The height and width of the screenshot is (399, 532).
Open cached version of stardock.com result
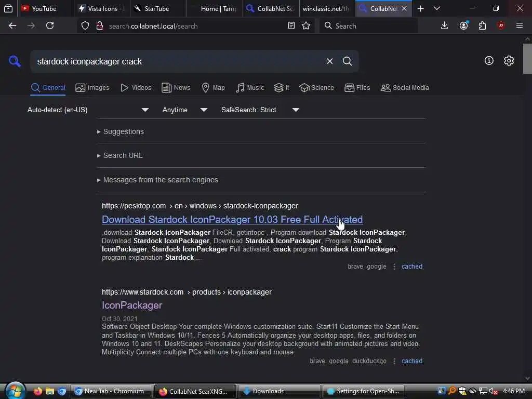point(412,361)
